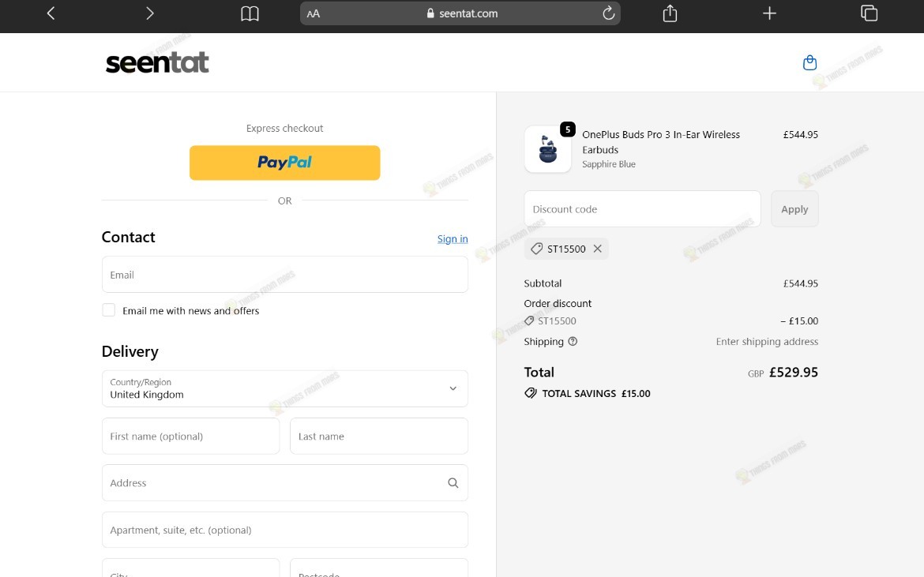The width and height of the screenshot is (924, 577).
Task: Open the share sheet icon
Action: coord(670,13)
